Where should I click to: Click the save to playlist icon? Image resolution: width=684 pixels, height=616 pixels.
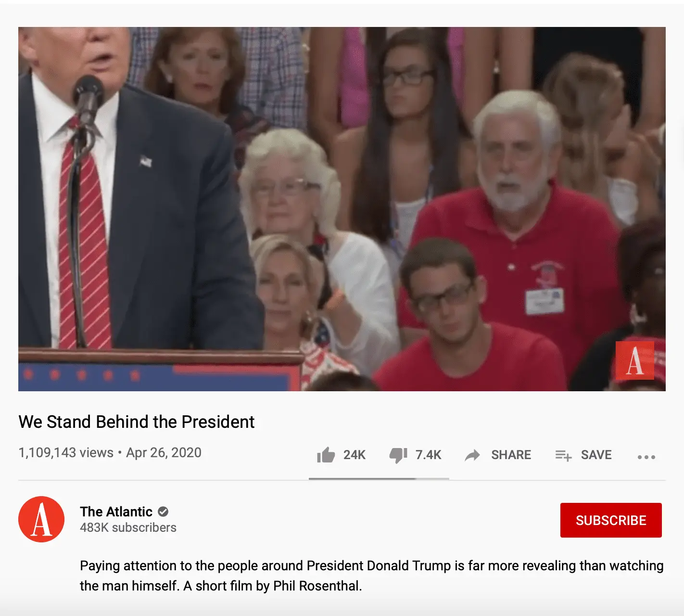(563, 455)
